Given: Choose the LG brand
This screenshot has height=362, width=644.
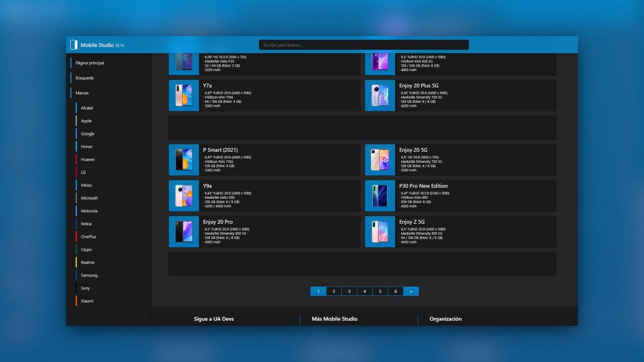Looking at the screenshot, I should (83, 172).
